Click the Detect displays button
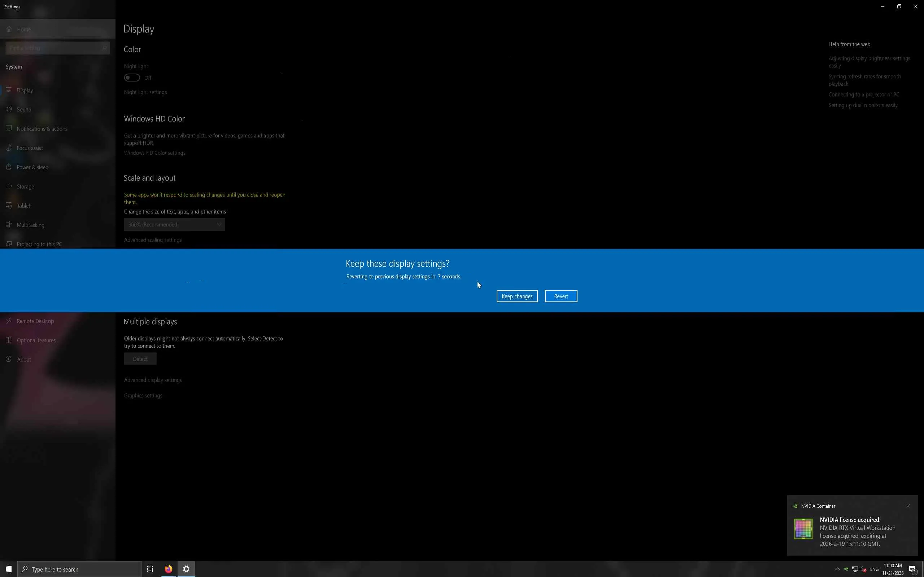This screenshot has height=577, width=924. coord(140,359)
